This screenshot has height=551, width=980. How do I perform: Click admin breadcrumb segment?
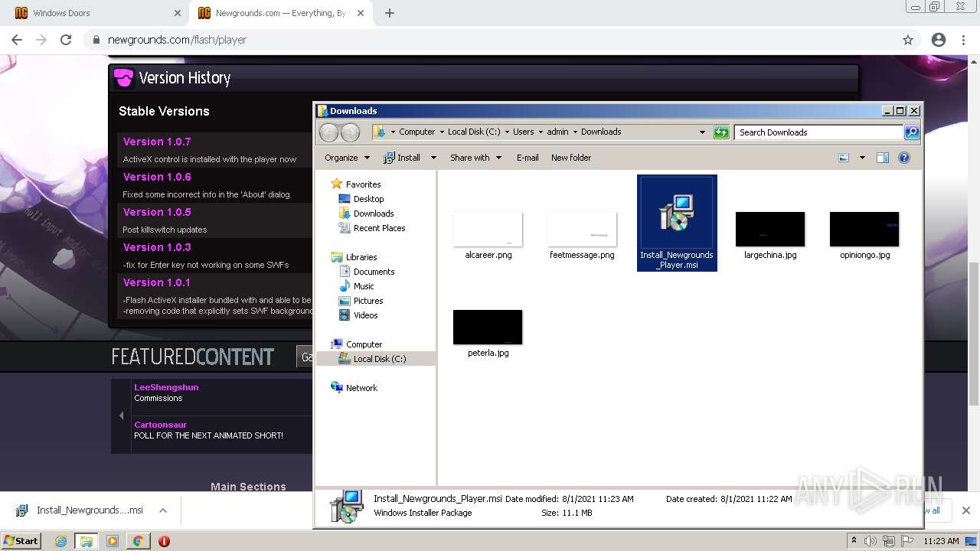[x=557, y=132]
